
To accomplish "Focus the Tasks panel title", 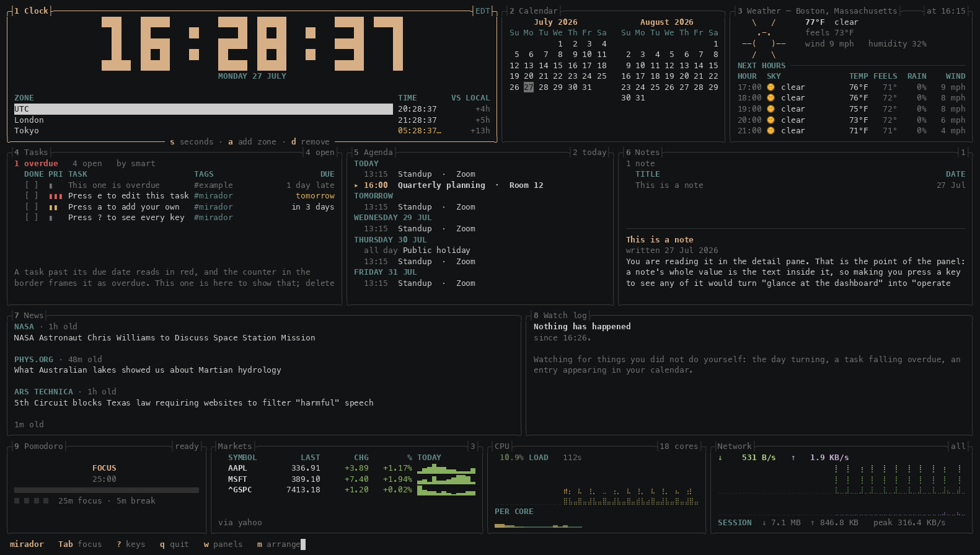I will [31, 153].
